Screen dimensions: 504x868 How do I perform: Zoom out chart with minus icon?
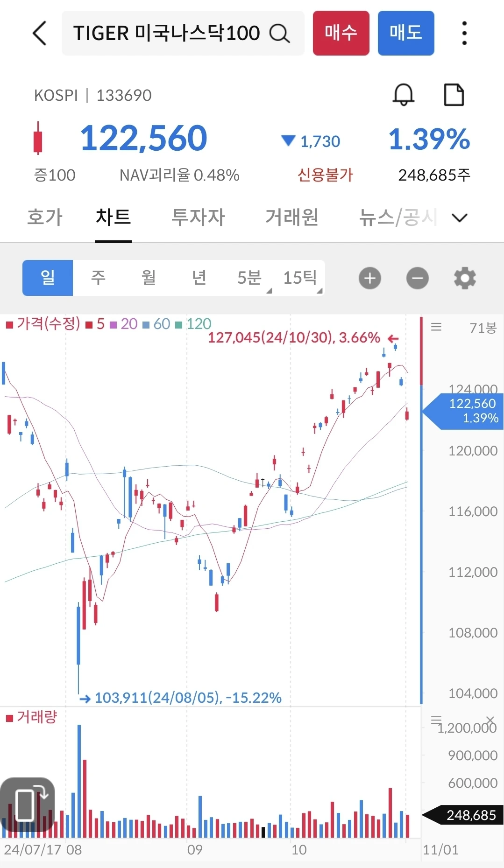click(x=418, y=278)
